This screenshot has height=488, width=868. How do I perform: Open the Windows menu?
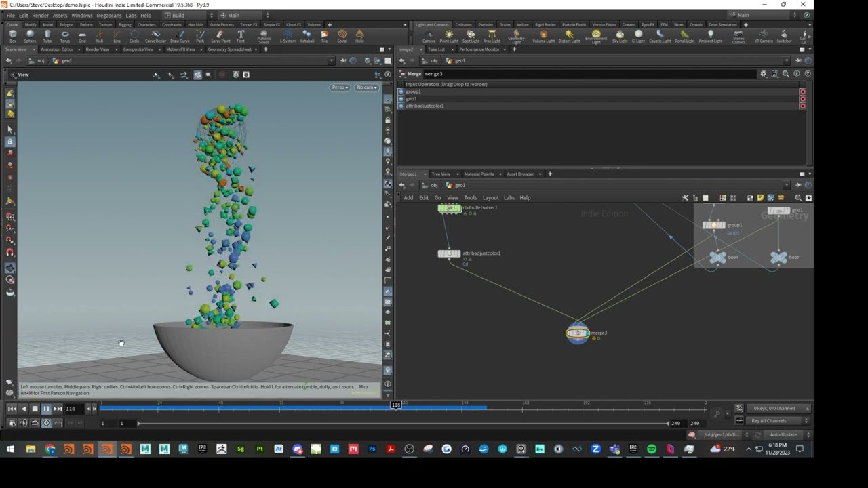[81, 15]
